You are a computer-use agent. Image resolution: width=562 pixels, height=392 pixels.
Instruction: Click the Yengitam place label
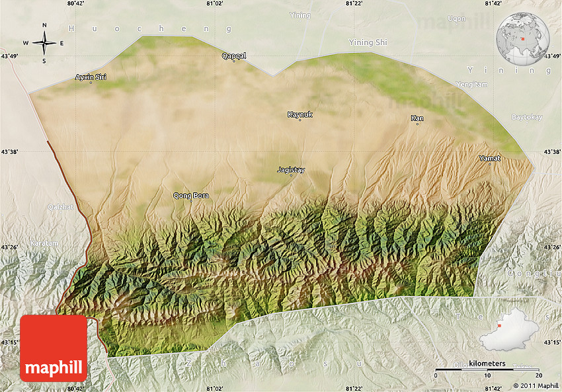pyautogui.click(x=471, y=84)
